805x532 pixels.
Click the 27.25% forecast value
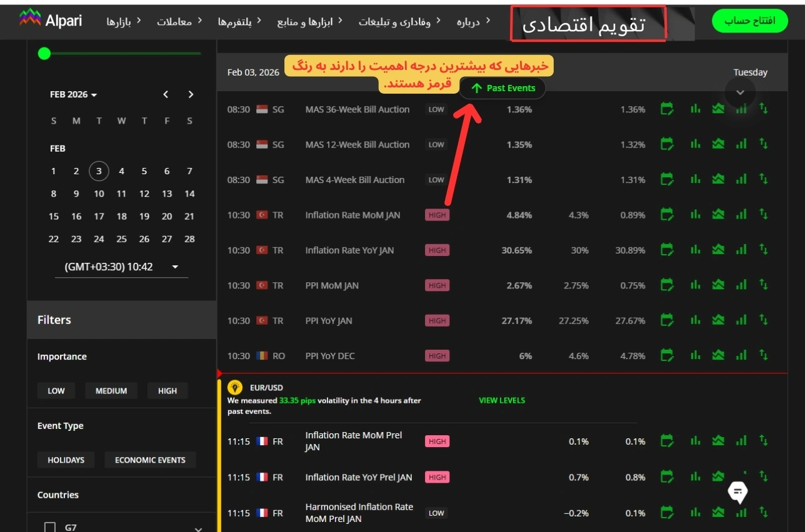click(x=574, y=321)
